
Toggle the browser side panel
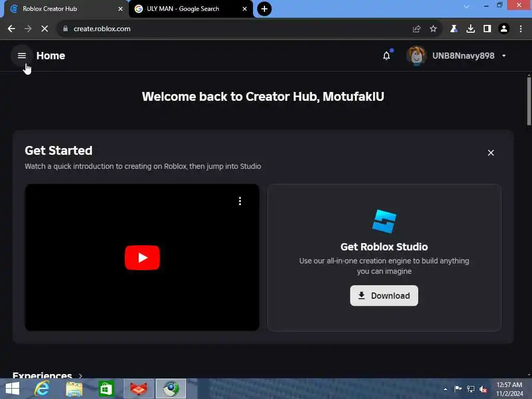tap(487, 29)
